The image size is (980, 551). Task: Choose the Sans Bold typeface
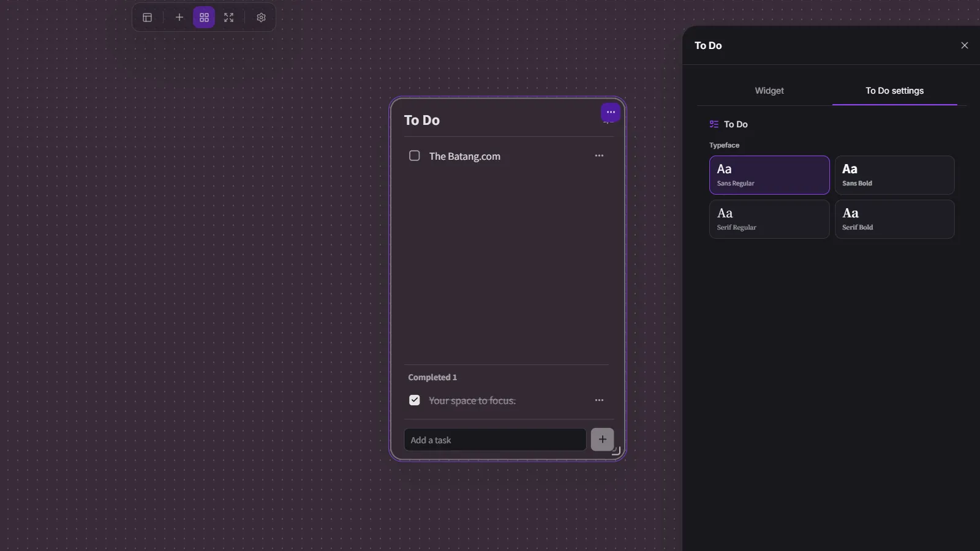pos(894,175)
